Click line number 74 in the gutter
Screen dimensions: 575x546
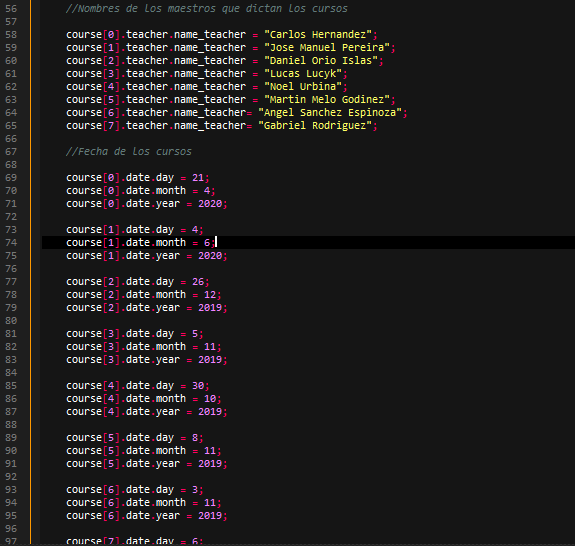[11, 243]
